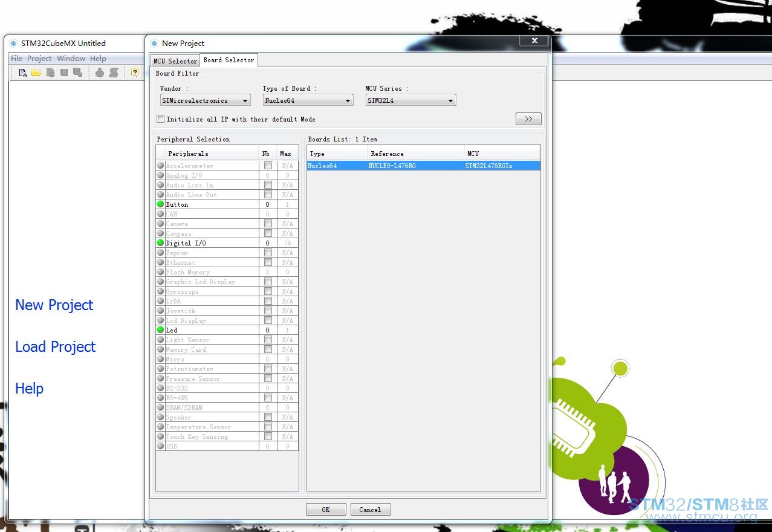772x532 pixels.
Task: Switch to the MCU Selector tab
Action: (175, 61)
